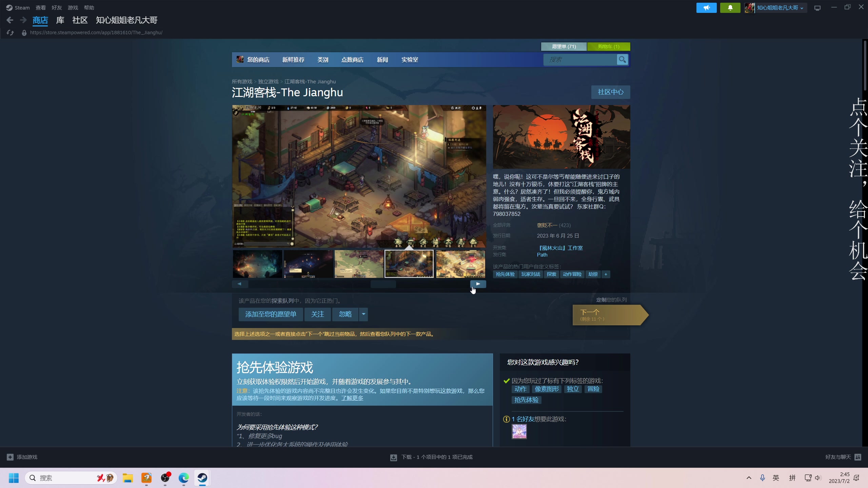This screenshot has width=868, height=488.
Task: Click the 愿望单 (71) wishlist button
Action: coord(564,46)
